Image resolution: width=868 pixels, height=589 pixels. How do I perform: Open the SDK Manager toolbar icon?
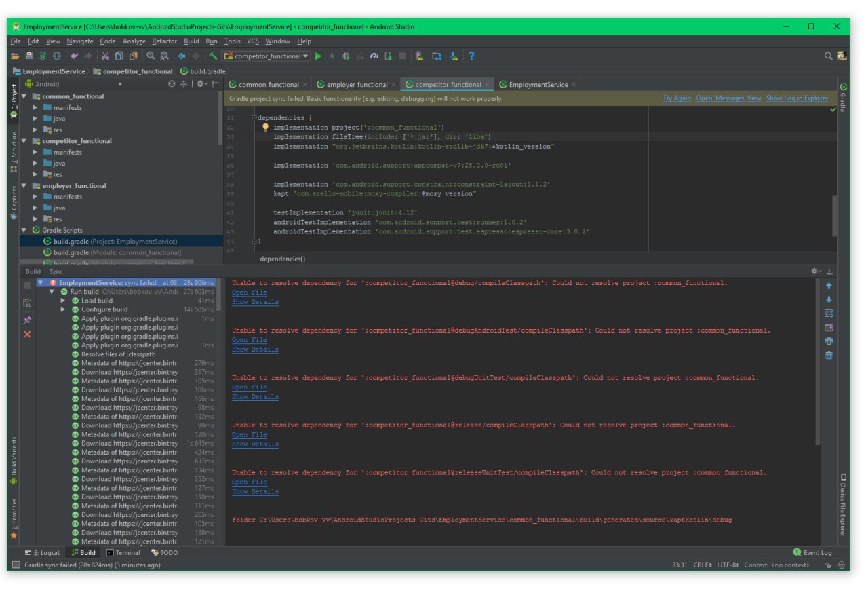coord(454,56)
